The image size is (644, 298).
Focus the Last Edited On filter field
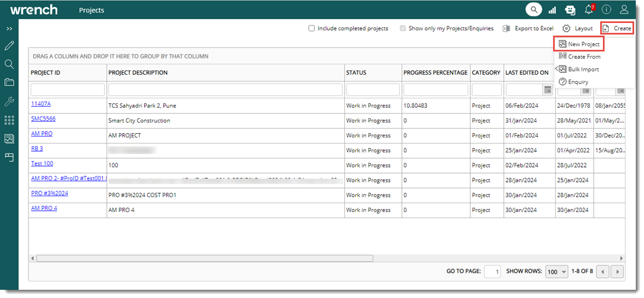pyautogui.click(x=525, y=90)
